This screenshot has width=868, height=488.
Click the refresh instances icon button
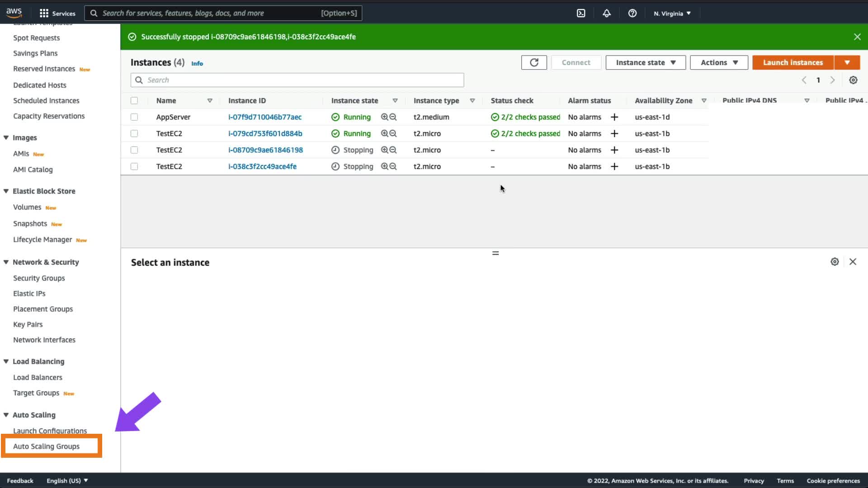point(534,62)
